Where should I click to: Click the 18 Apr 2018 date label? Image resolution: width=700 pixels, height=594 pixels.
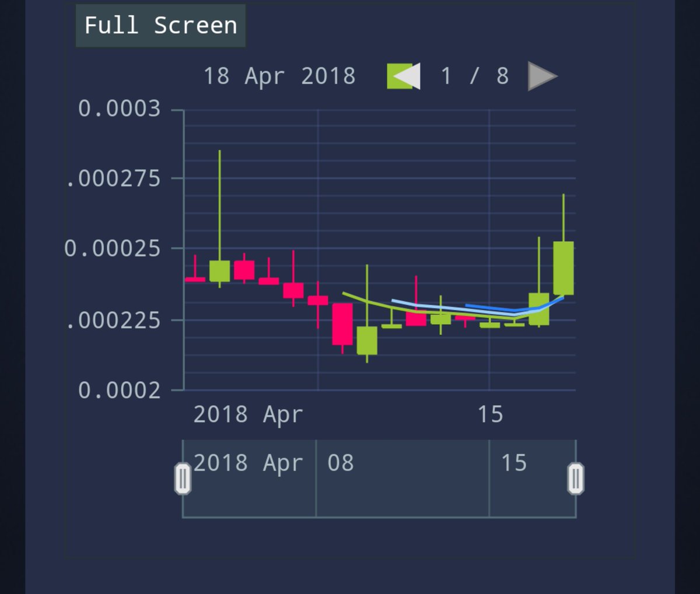(x=282, y=76)
